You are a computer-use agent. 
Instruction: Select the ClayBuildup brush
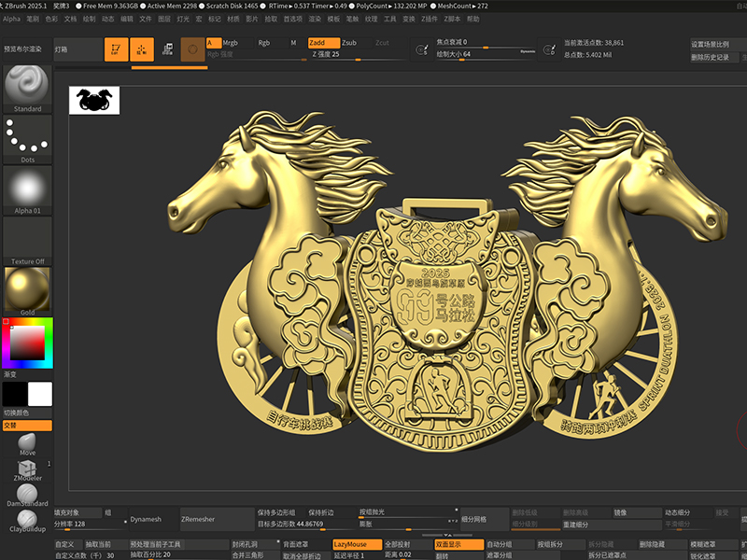[x=27, y=521]
